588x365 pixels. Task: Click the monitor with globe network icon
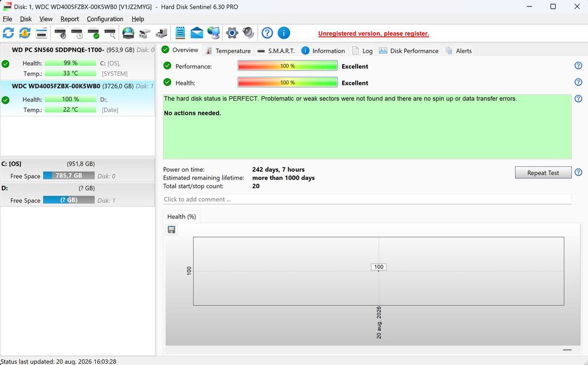point(213,33)
